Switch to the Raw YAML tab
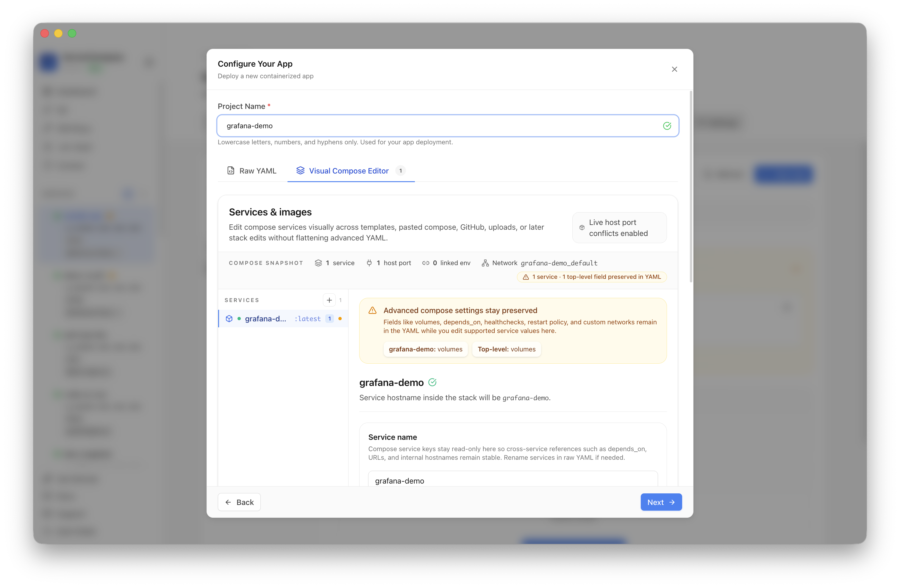 pos(252,171)
